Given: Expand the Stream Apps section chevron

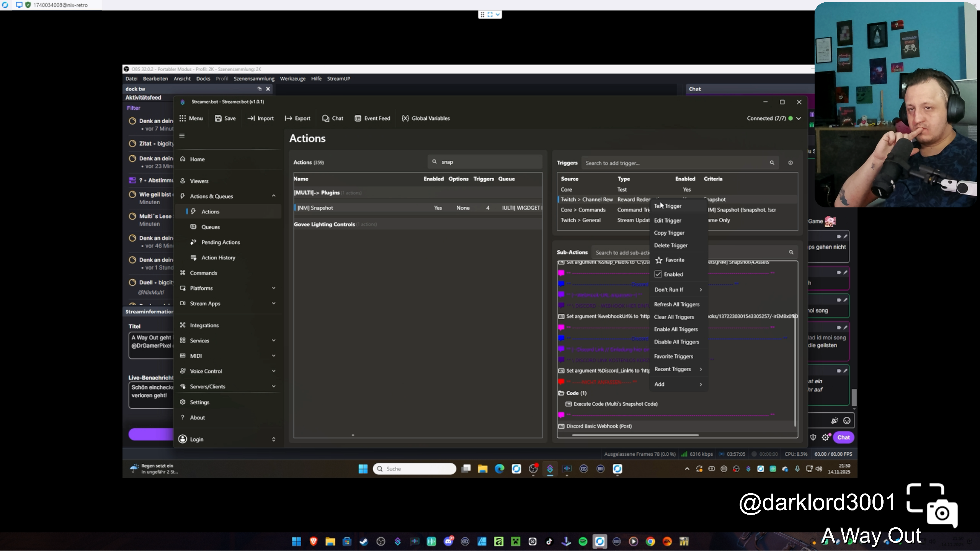Looking at the screenshot, I should 274,303.
